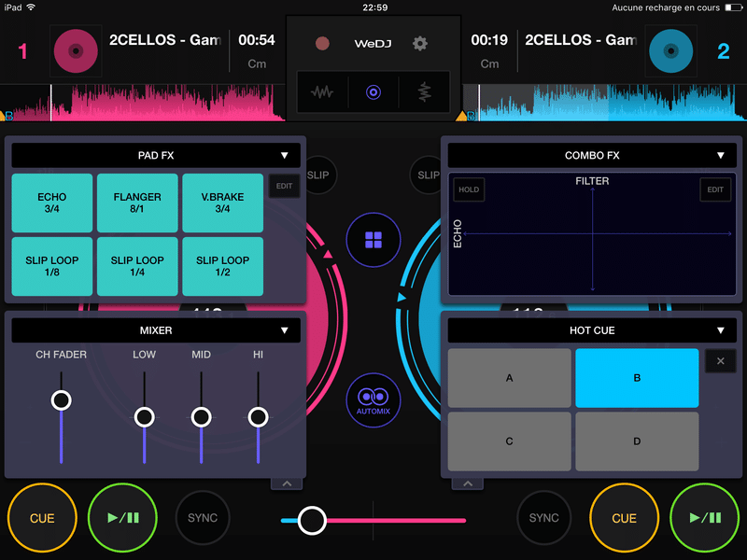747x560 pixels.
Task: Open the PAD FX panel dropdown
Action: (x=156, y=155)
